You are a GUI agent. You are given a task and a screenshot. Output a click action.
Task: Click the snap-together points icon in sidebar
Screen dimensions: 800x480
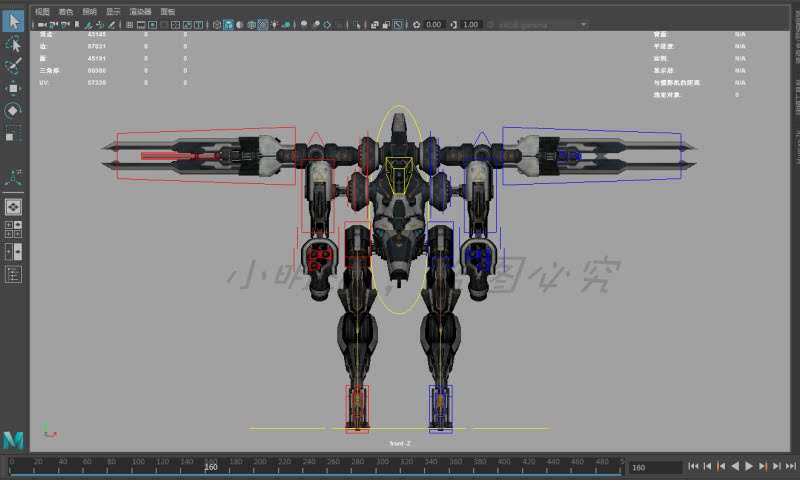[13, 178]
